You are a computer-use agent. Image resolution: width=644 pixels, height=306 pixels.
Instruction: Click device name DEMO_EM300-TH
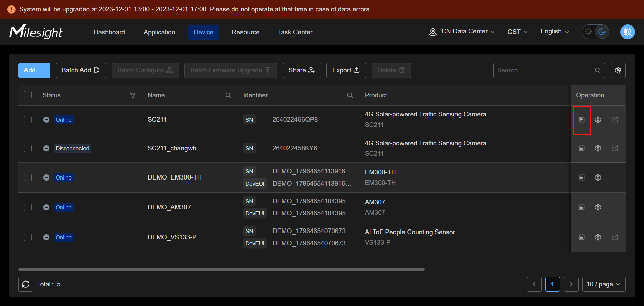[x=174, y=177]
